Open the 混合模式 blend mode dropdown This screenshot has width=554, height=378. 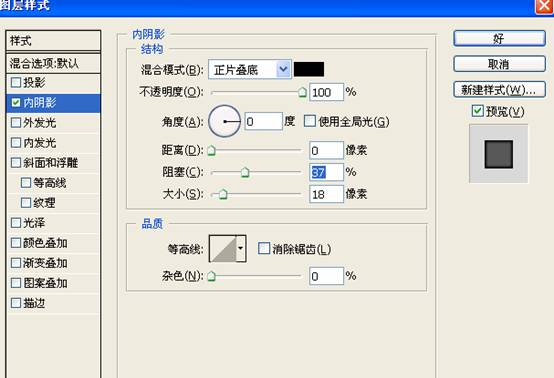pos(250,69)
